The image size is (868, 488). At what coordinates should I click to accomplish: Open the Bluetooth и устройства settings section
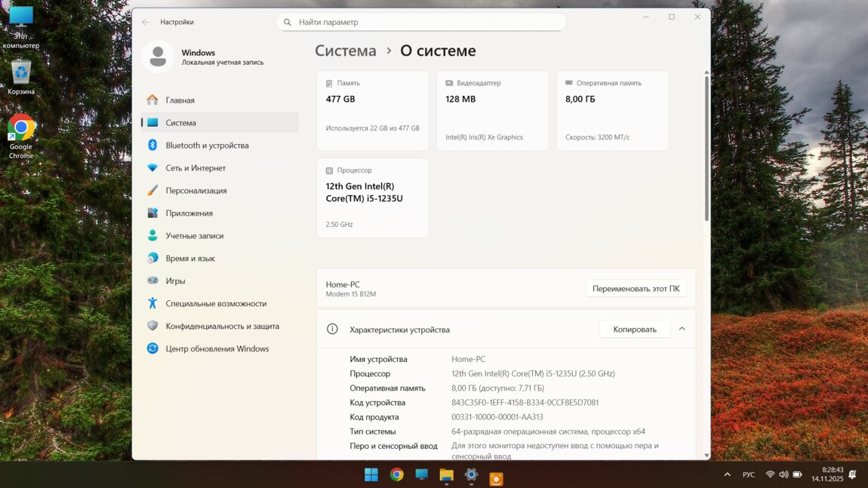coord(207,146)
